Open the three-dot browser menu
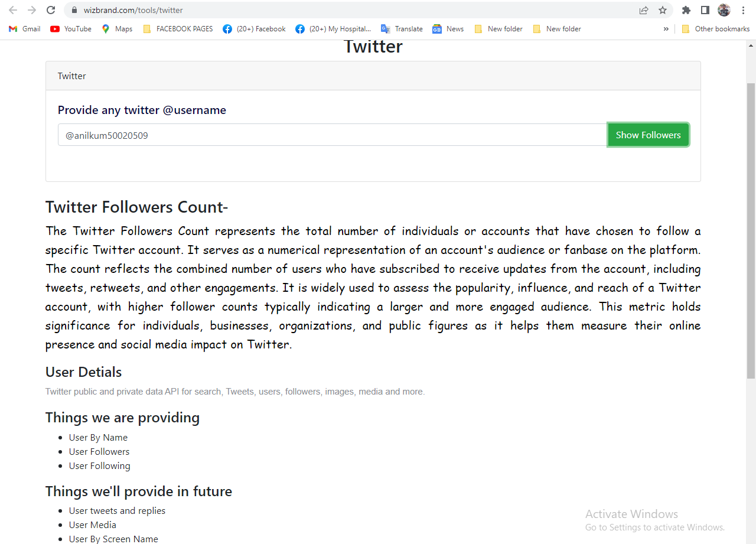The width and height of the screenshot is (756, 544). tap(743, 10)
